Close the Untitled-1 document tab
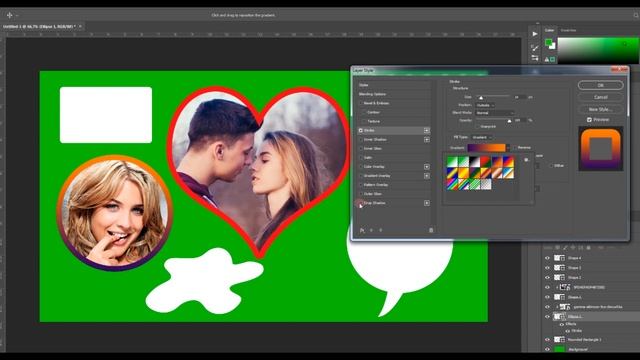Viewport: 640px width, 360px height. pos(80,27)
